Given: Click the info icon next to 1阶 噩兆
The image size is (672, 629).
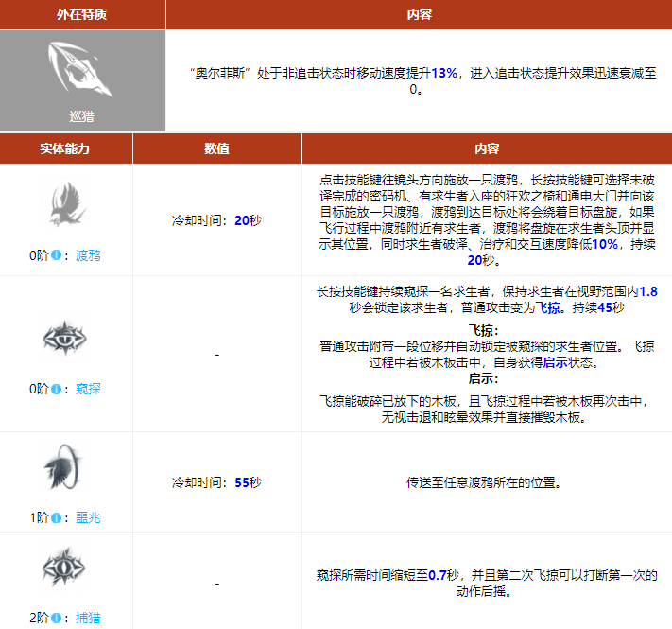Looking at the screenshot, I should click(x=56, y=518).
